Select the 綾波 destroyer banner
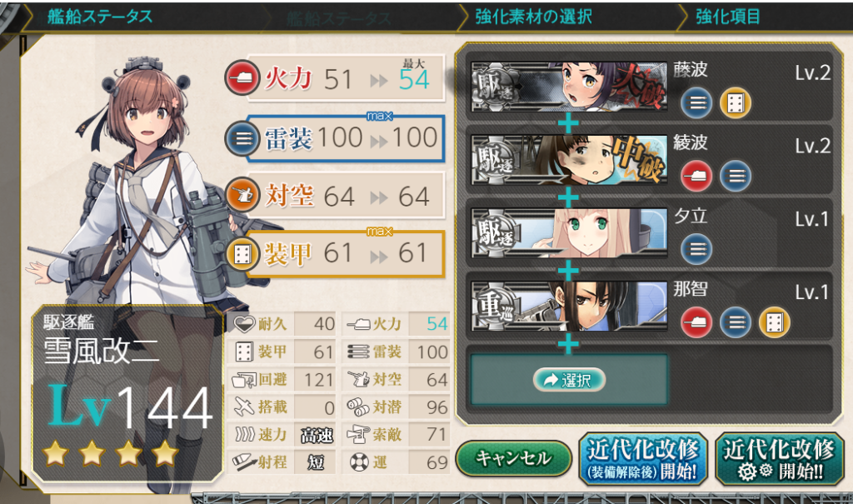The width and height of the screenshot is (853, 504). pyautogui.click(x=569, y=159)
